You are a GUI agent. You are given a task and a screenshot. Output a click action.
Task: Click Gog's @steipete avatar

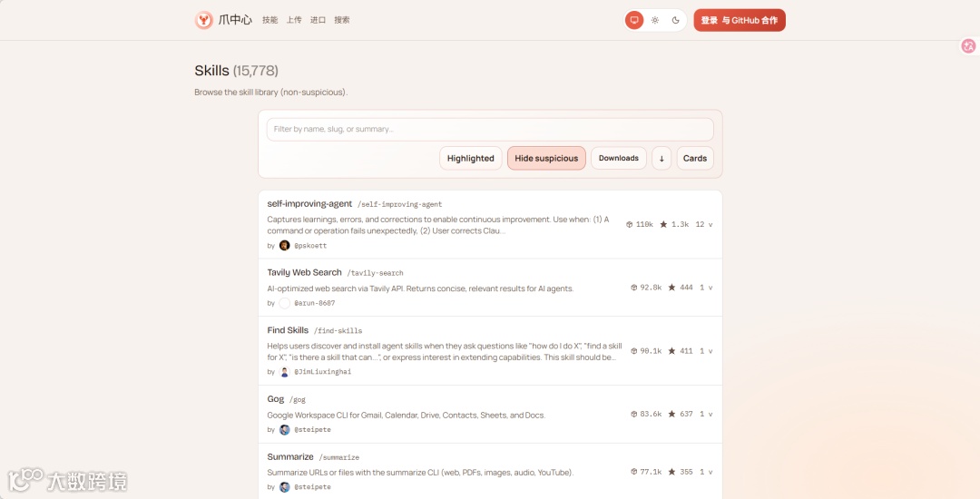pyautogui.click(x=284, y=430)
